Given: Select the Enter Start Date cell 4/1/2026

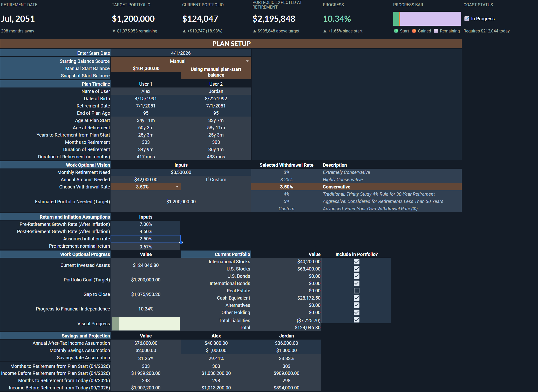Looking at the screenshot, I should pyautogui.click(x=181, y=53).
